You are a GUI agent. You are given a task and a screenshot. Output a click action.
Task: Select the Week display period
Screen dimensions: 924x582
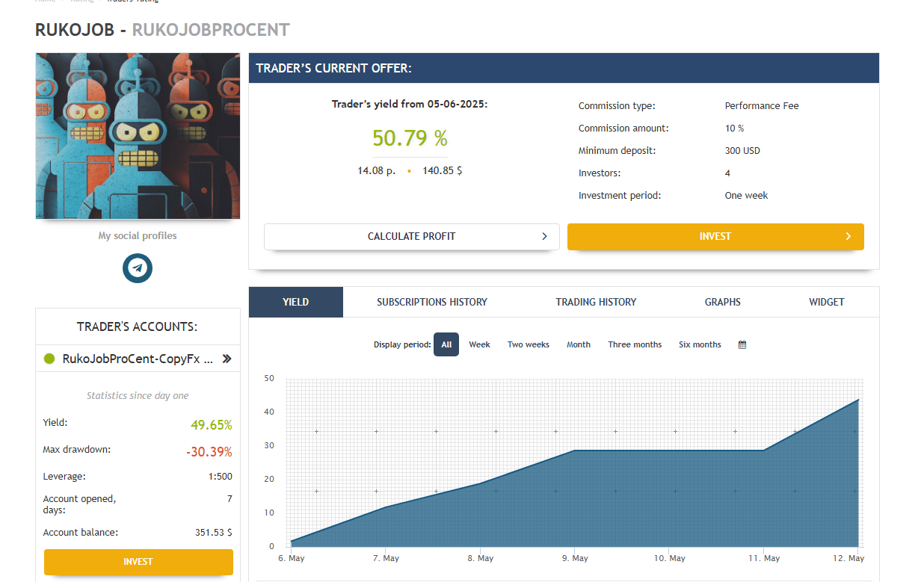click(x=479, y=344)
